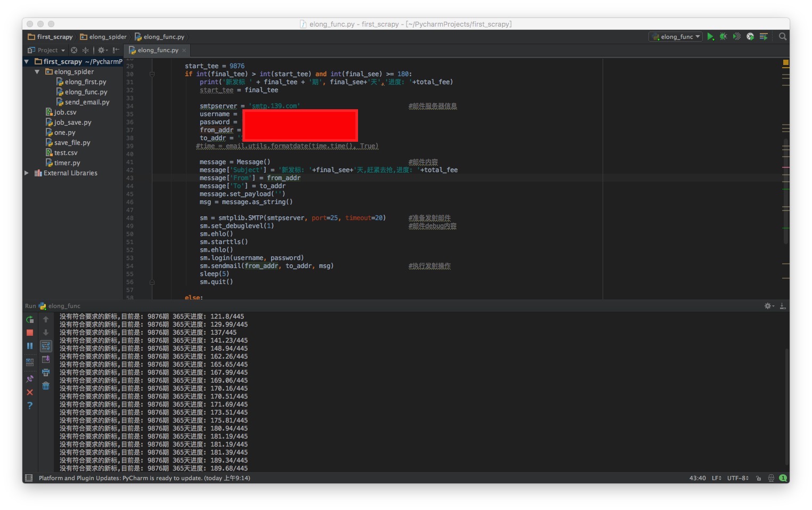Click inspection status indicator orange square

pos(785,63)
